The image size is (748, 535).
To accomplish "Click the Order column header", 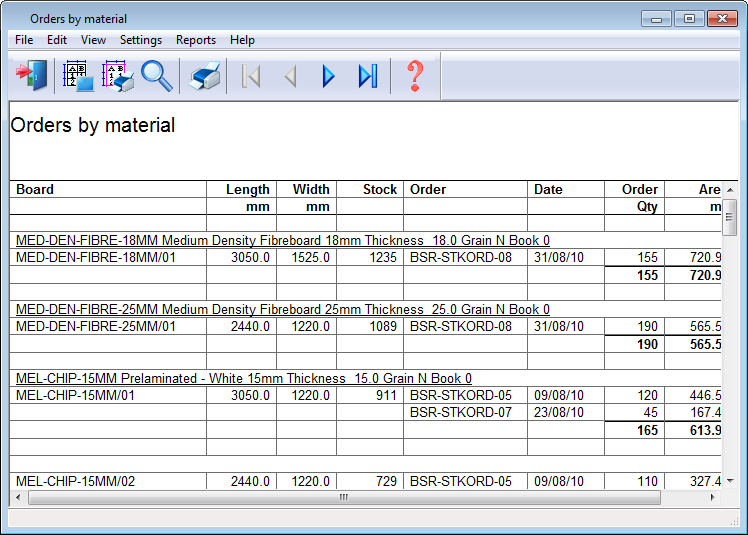I will 428,189.
